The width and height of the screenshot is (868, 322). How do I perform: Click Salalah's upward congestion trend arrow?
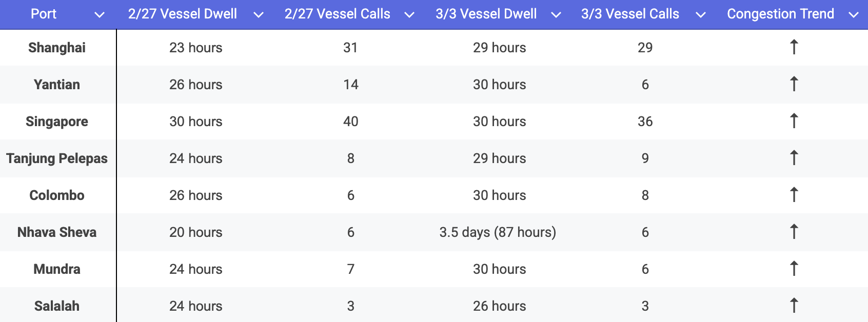click(x=794, y=306)
